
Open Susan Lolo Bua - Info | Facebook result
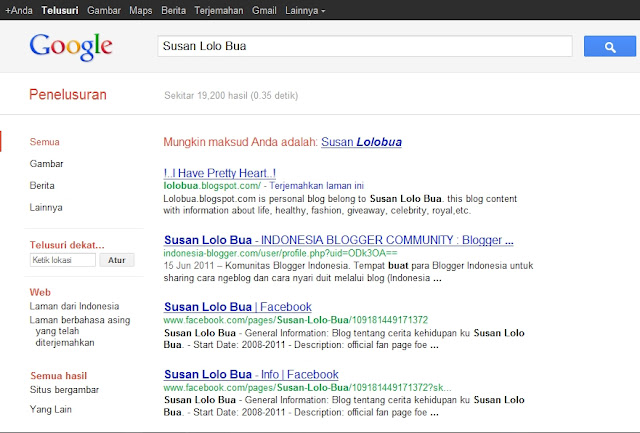coord(251,374)
